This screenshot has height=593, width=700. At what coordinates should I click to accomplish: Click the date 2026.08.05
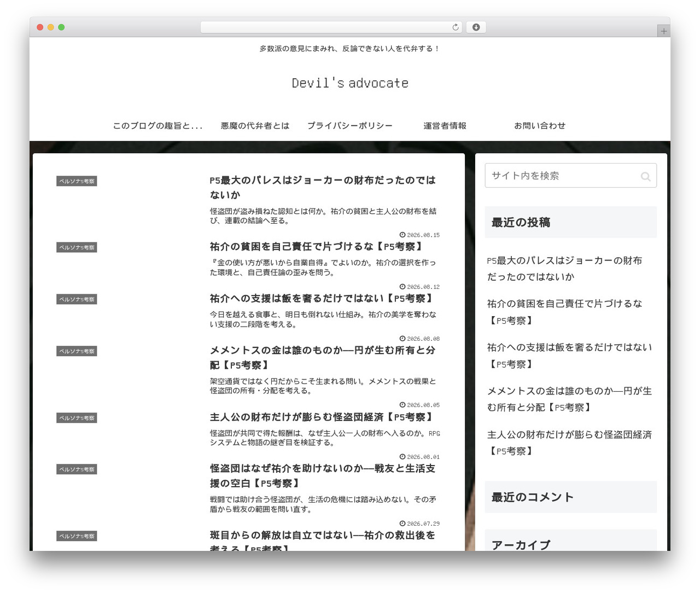point(419,405)
